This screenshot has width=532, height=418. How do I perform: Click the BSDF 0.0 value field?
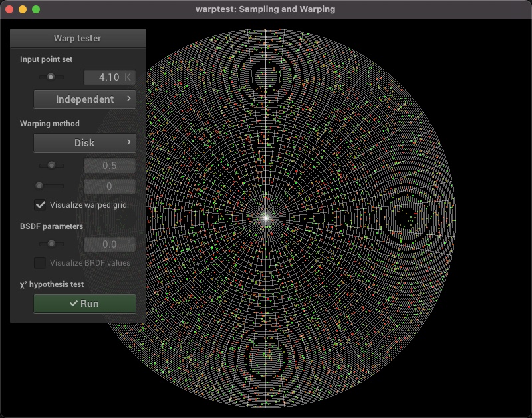(x=109, y=244)
